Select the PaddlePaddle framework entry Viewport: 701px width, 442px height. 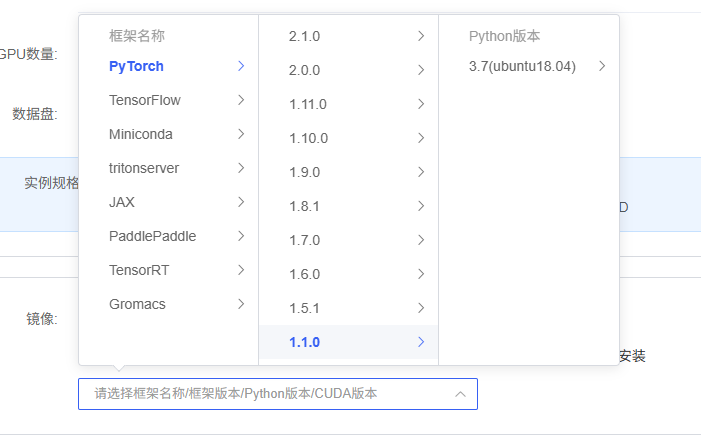(168, 236)
